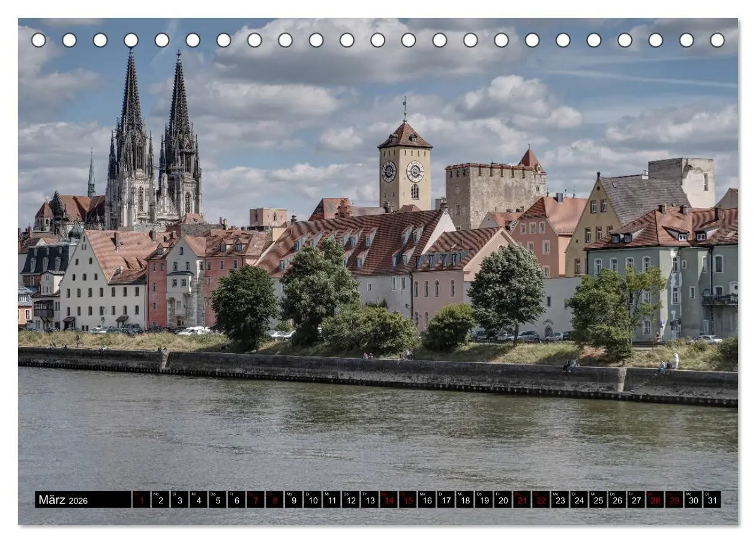Click date cell 20
The width and height of the screenshot is (756, 543).
coord(502,500)
